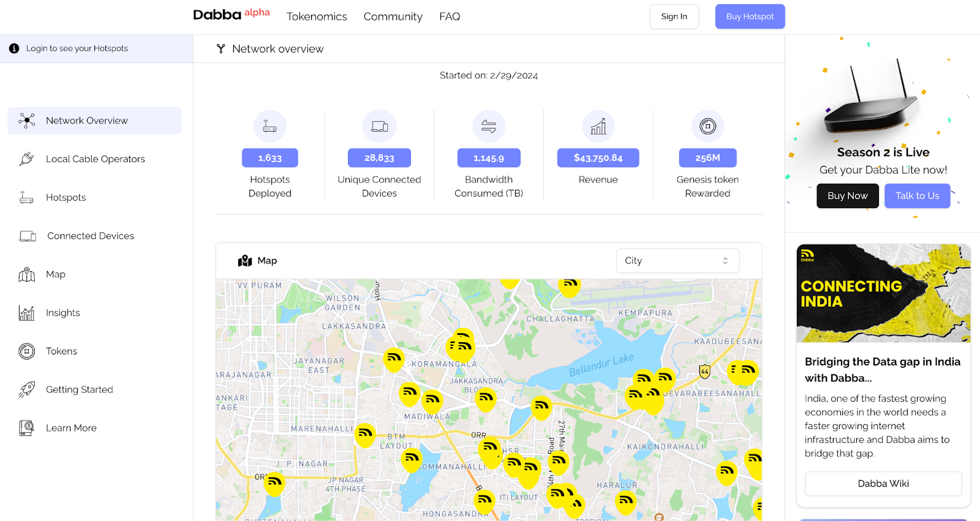Click the Dabba alpha logo
The width and height of the screenshot is (980, 521).
(x=232, y=15)
